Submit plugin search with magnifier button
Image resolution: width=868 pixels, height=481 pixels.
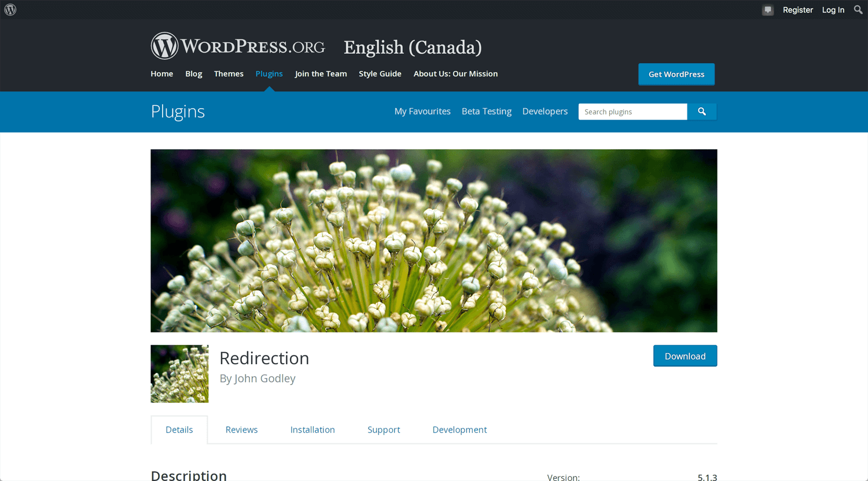[x=702, y=112]
